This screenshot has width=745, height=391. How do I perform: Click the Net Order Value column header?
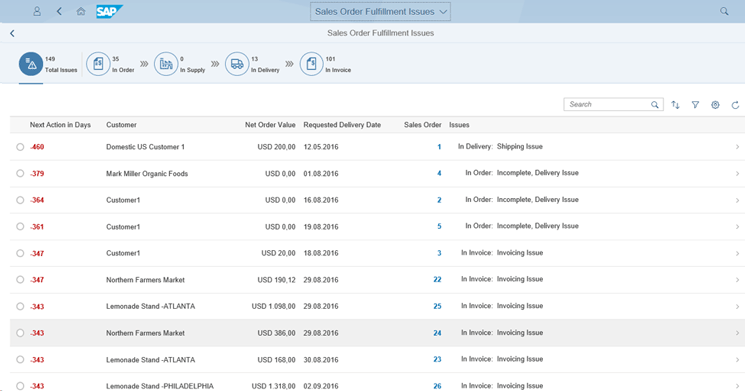click(270, 125)
